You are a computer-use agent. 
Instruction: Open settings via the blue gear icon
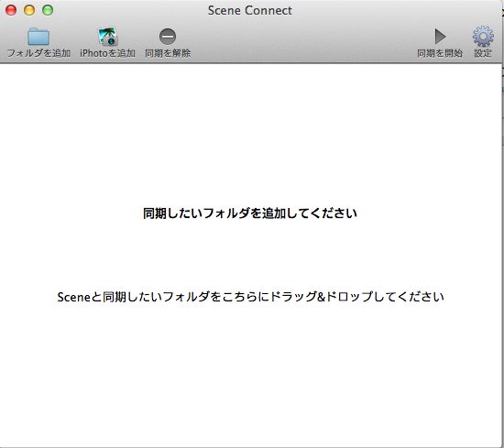tap(483, 37)
